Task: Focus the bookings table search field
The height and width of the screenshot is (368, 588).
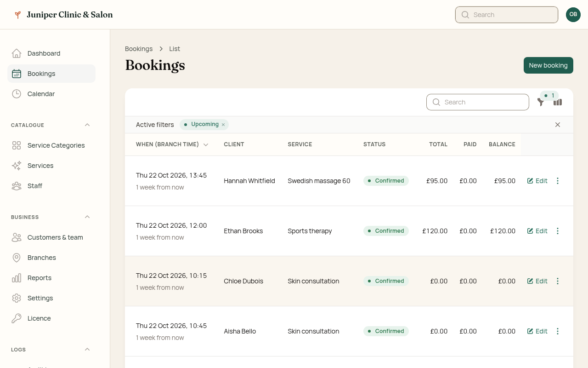Action: [478, 102]
